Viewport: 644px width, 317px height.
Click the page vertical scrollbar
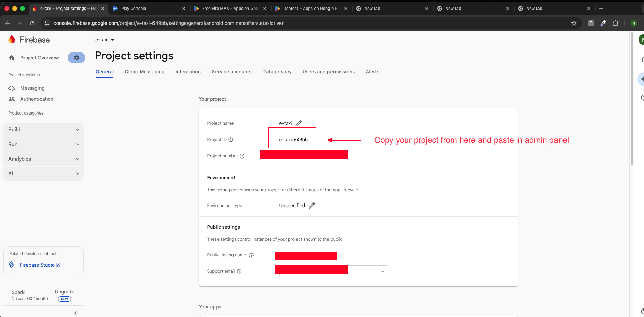(632, 99)
